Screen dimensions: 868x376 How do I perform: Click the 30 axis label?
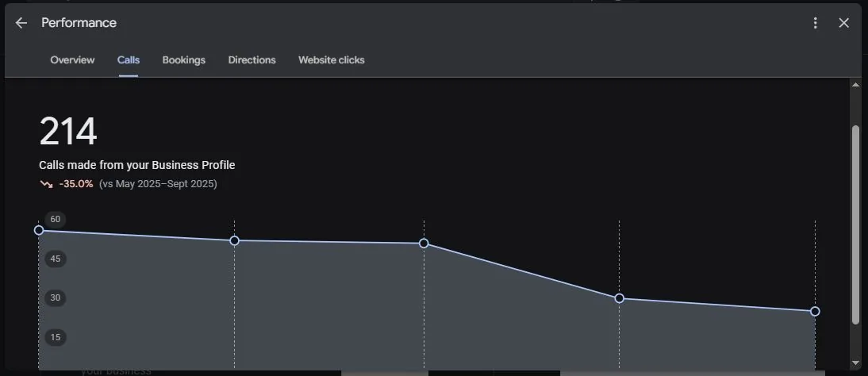[x=56, y=298]
